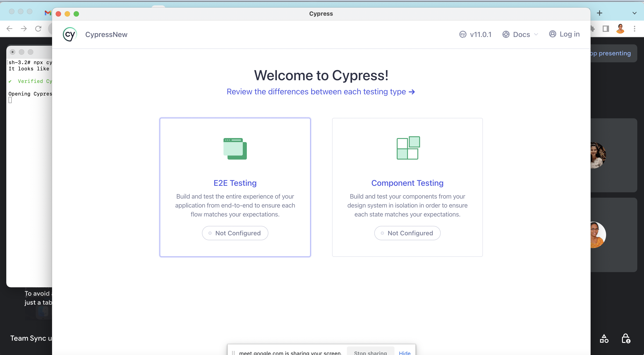
Task: Click the Team Sync meeting title in Meet
Action: [x=31, y=338]
